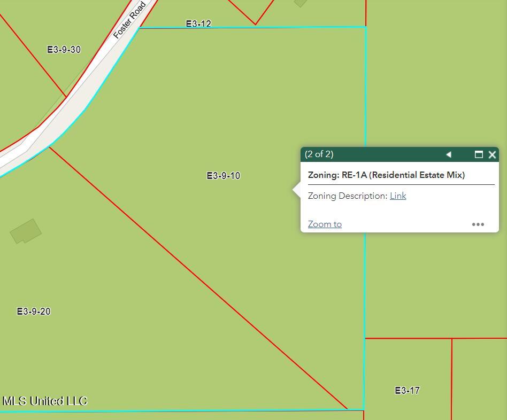Close the zoning info popup

click(x=493, y=154)
